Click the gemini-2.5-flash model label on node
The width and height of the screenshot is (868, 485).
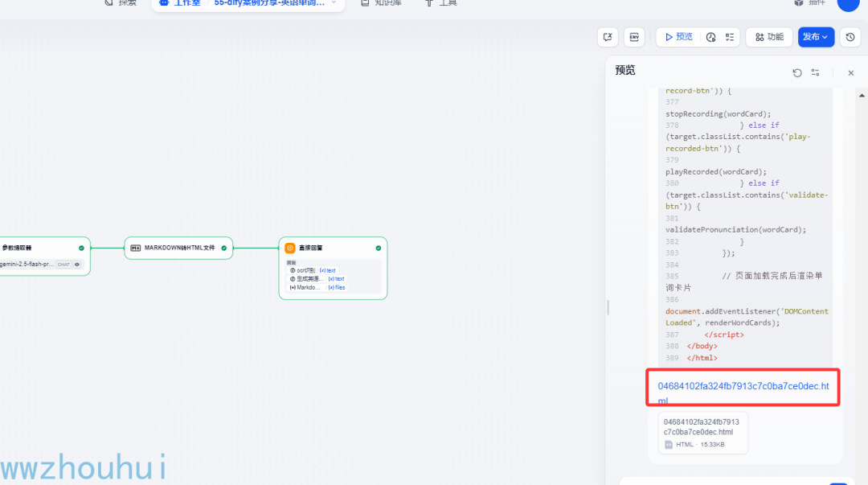click(27, 265)
